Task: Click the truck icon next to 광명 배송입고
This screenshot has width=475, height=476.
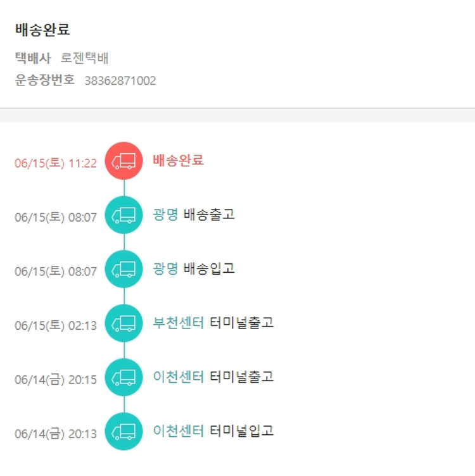Action: point(123,269)
